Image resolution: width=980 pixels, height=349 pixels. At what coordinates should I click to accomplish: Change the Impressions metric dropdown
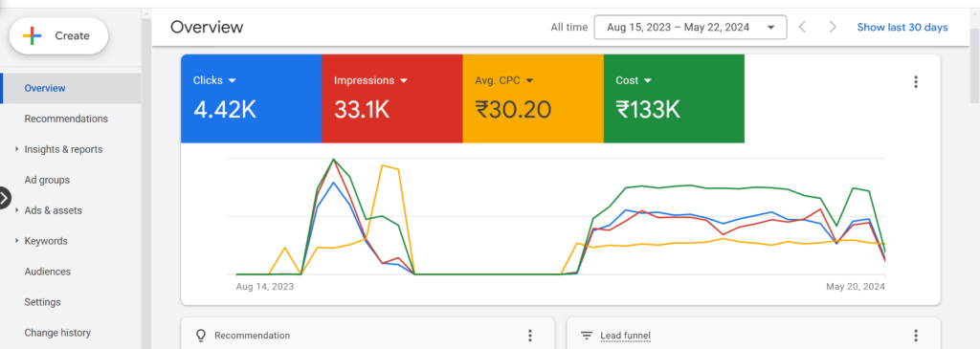pos(370,80)
